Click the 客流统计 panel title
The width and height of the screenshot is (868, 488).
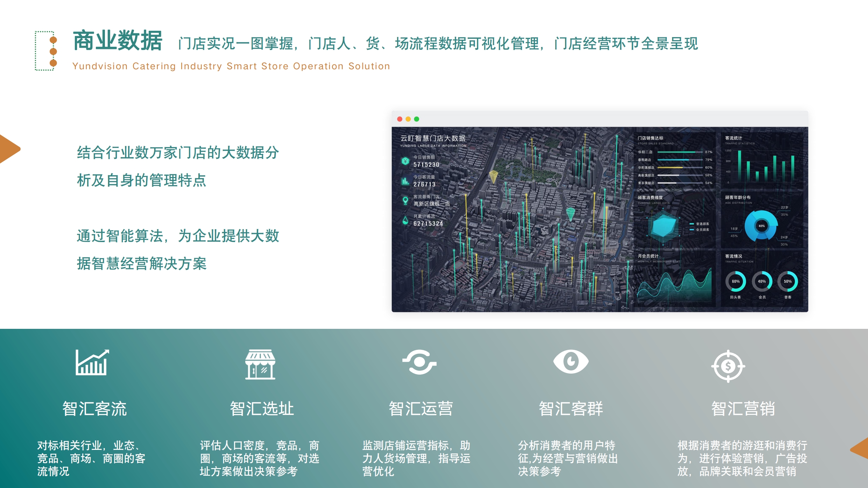(x=734, y=138)
